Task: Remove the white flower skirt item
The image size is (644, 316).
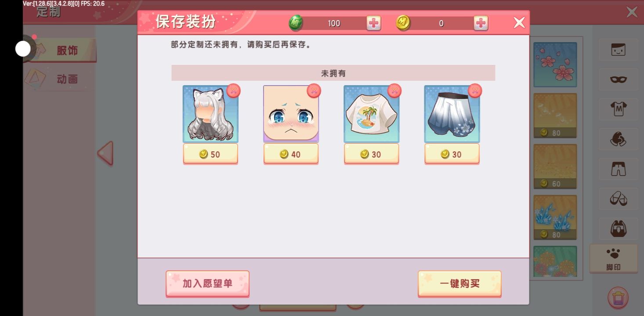Action: coord(475,91)
